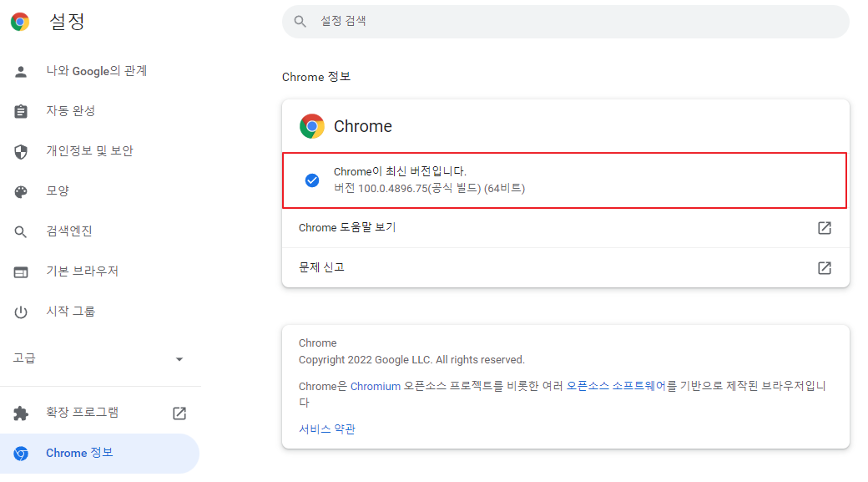Image resolution: width=868 pixels, height=482 pixels.
Task: Click the open-in-new icon for Chrome 도움말 보기
Action: (x=825, y=228)
